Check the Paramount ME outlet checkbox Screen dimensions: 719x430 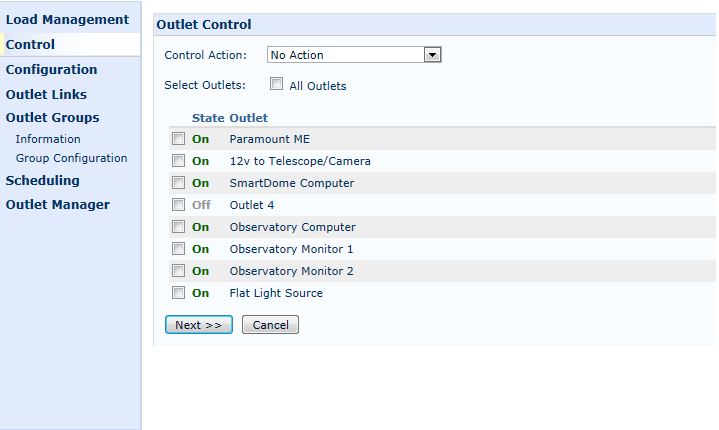[x=178, y=138]
